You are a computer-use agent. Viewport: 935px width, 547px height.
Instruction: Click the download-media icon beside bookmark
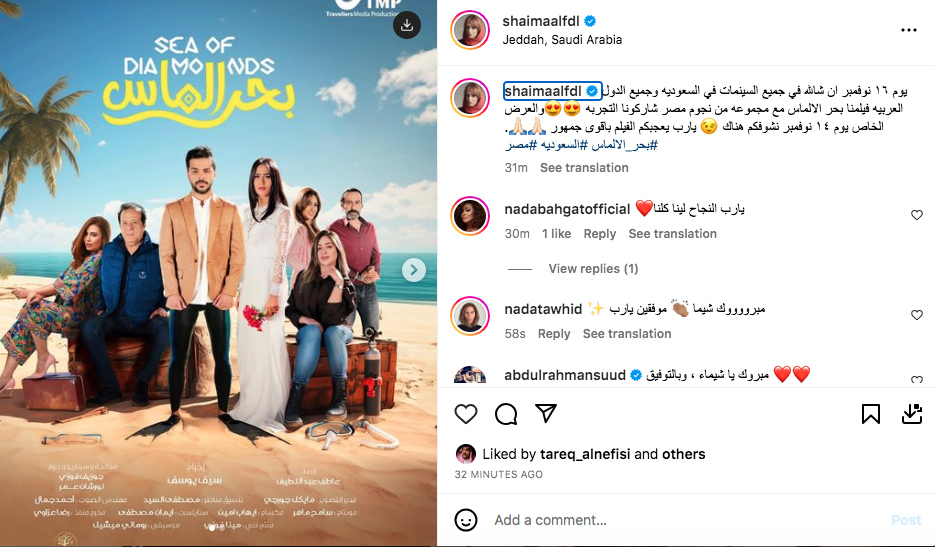click(912, 413)
